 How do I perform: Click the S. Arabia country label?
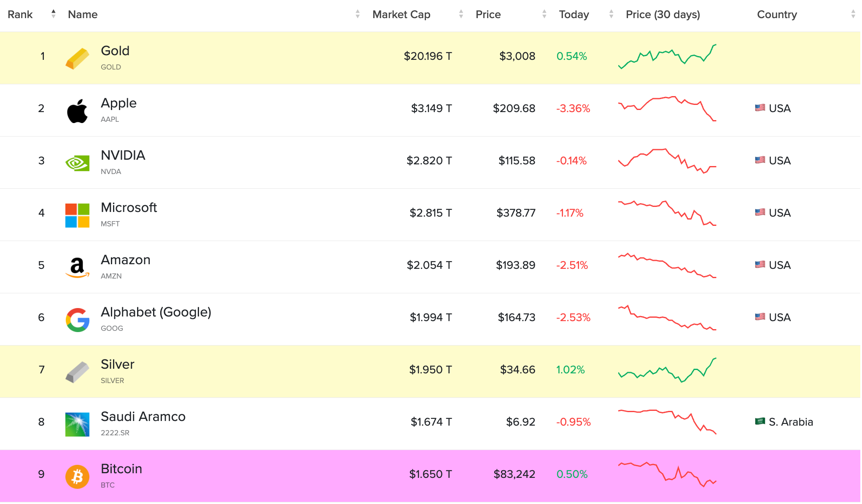click(791, 422)
